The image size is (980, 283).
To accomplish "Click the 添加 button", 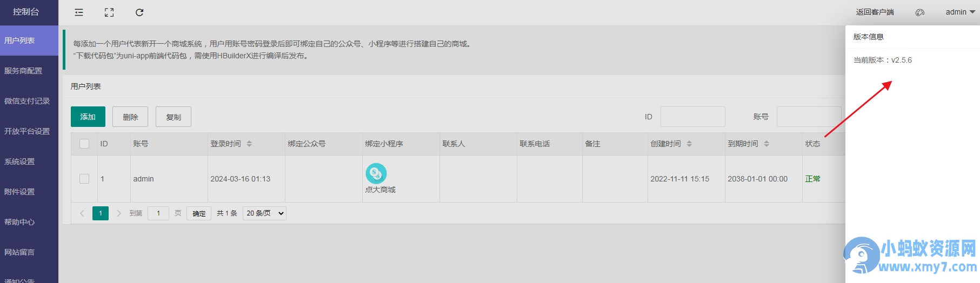I will click(88, 117).
